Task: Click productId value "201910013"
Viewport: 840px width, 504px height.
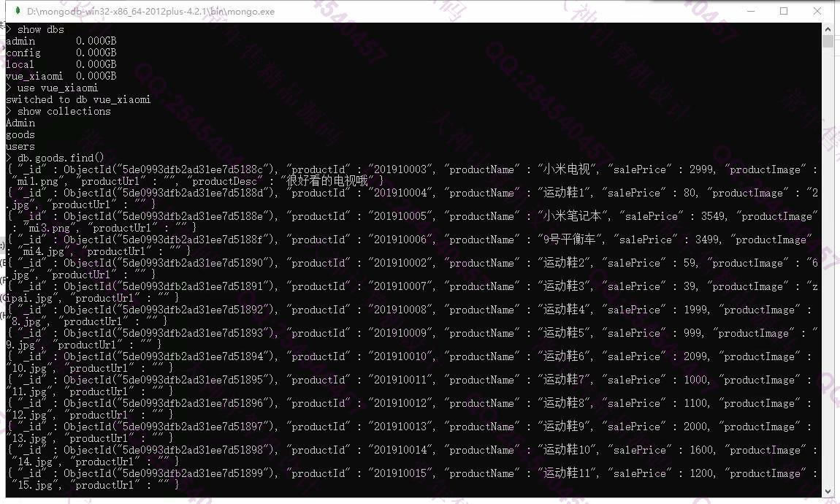Action: point(400,427)
